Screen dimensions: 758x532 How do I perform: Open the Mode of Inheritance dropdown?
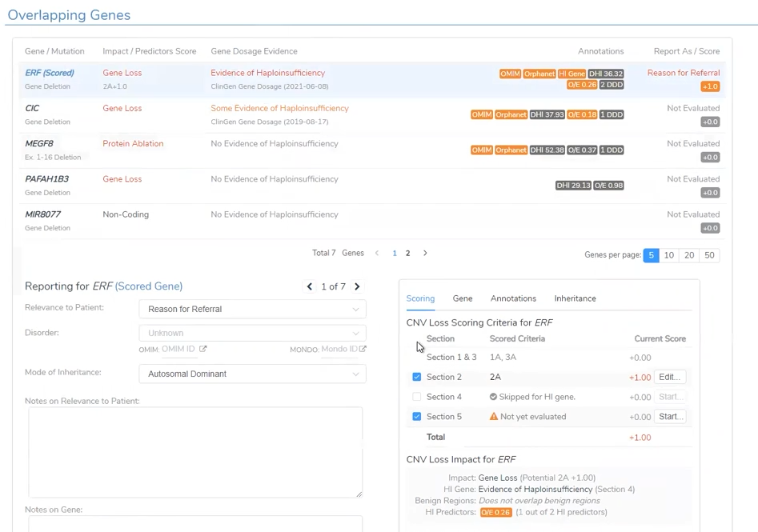(253, 374)
